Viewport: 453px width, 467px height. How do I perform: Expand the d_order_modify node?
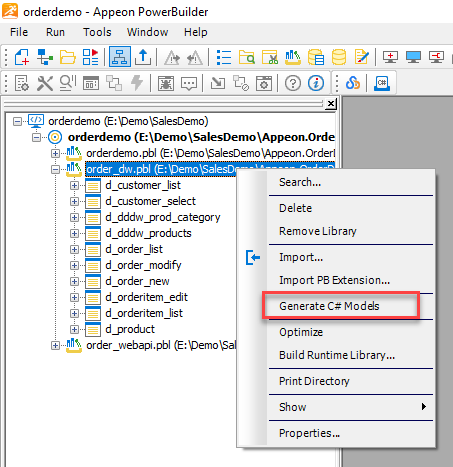click(74, 265)
